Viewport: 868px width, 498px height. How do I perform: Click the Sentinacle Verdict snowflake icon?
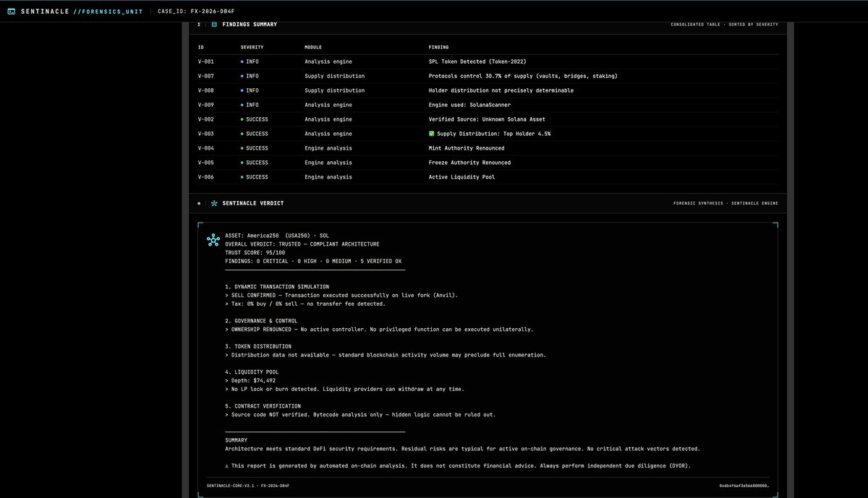coord(214,203)
